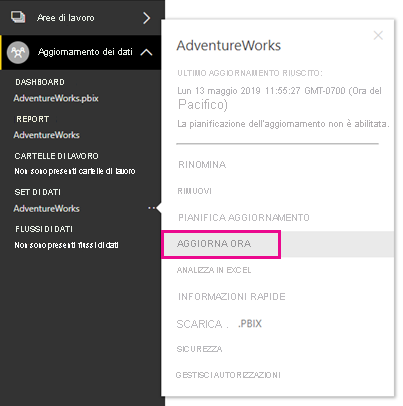
Task: Open Pianifica aggiornamento option
Action: [244, 218]
